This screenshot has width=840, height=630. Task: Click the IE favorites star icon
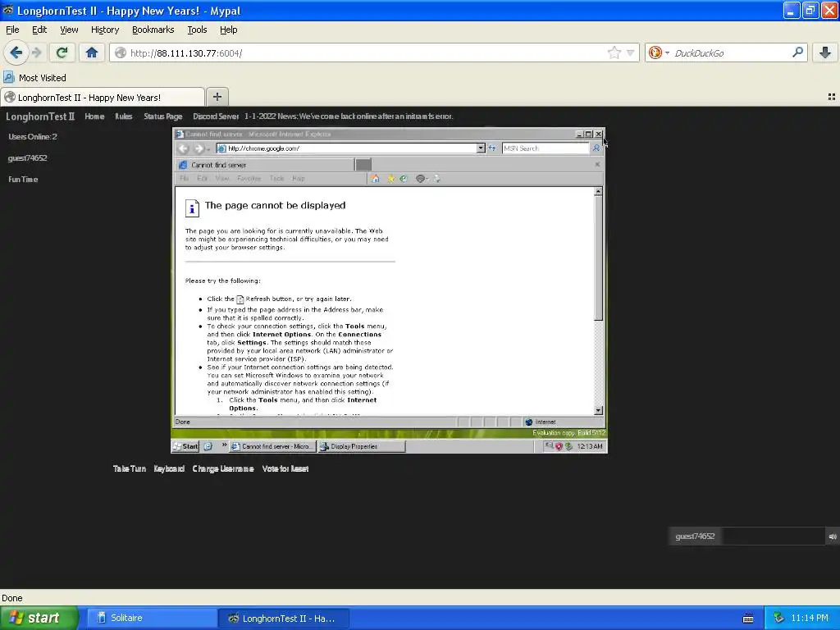tap(391, 178)
